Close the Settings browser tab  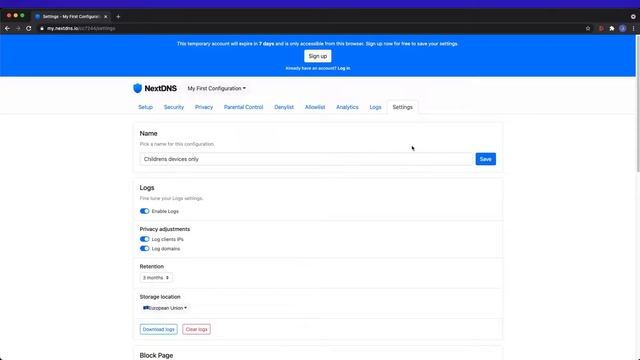[105, 16]
